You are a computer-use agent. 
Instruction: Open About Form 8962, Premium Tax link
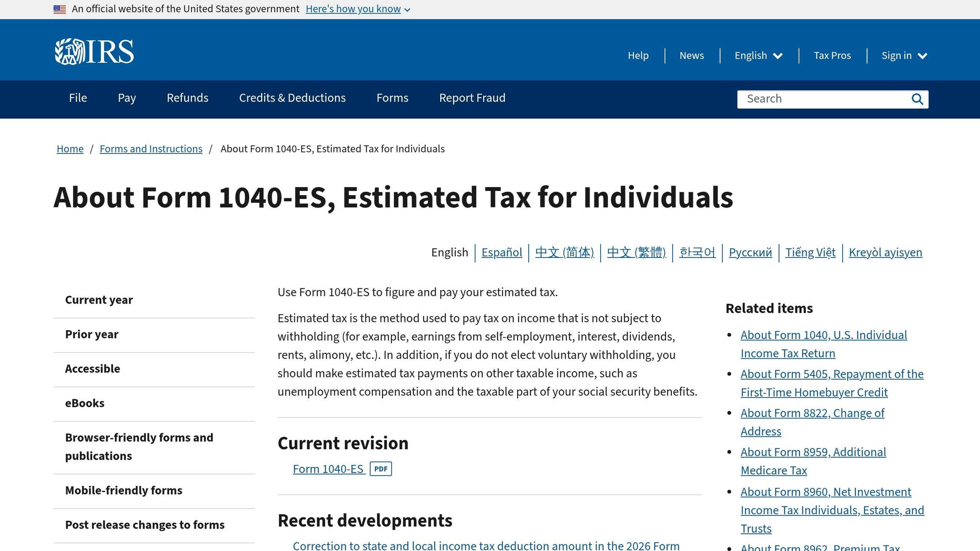(820, 547)
